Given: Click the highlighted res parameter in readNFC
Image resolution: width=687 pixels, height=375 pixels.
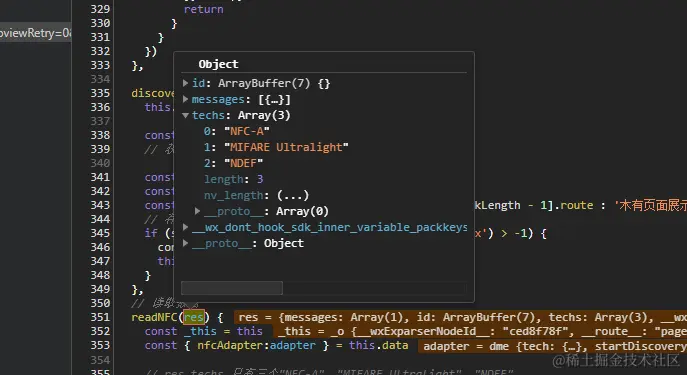Looking at the screenshot, I should [194, 317].
